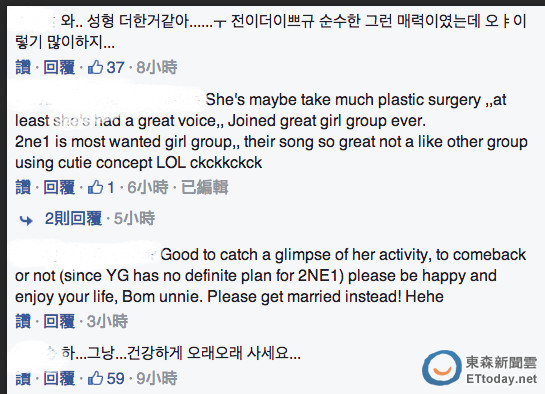Image resolution: width=545 pixels, height=394 pixels.
Task: Reply to the plastic surgery comment via 回覆
Action: 59,188
